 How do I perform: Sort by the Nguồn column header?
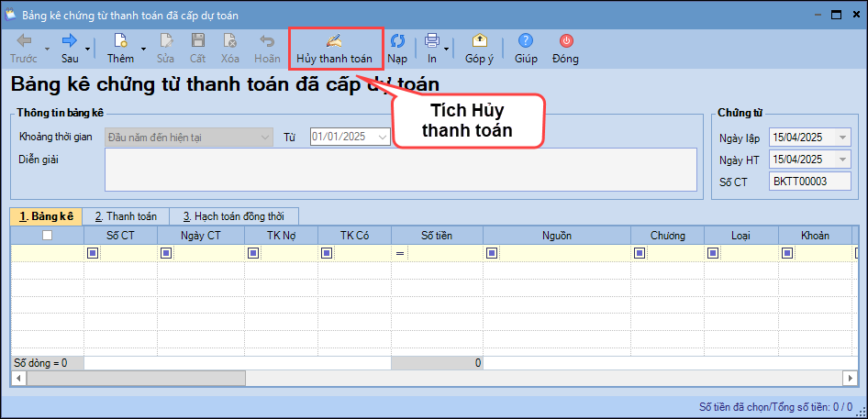click(557, 236)
